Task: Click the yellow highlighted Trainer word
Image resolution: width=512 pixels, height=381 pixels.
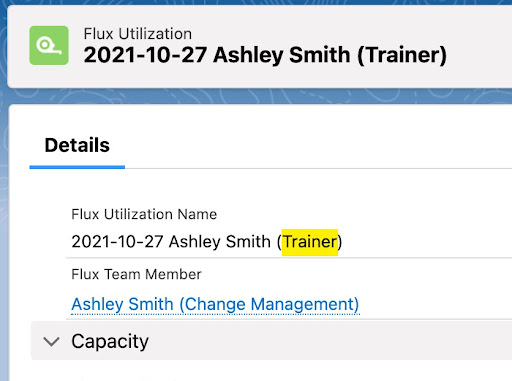Action: (x=310, y=242)
